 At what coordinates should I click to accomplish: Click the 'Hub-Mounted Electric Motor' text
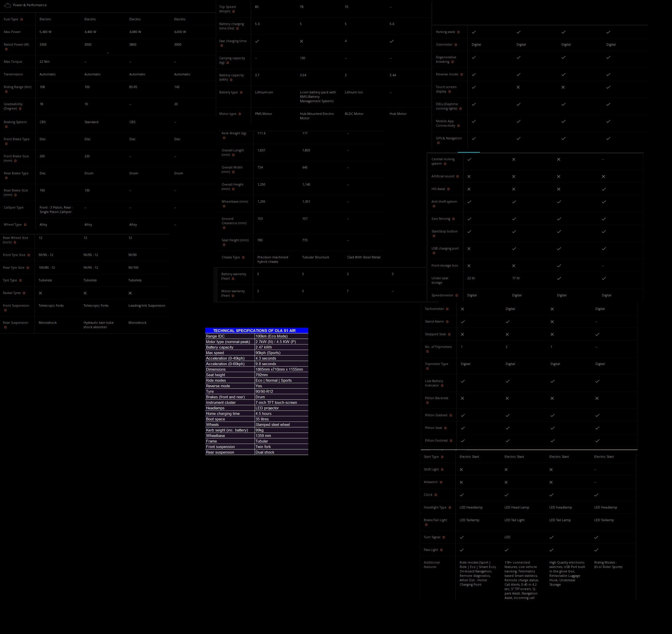pyautogui.click(x=317, y=116)
